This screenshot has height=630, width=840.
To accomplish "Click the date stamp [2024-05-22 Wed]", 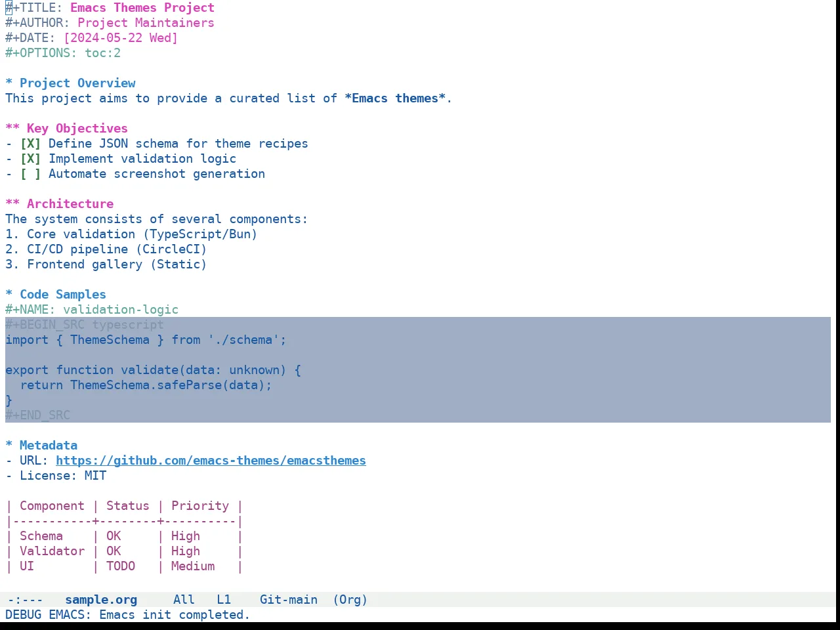I will 121,38.
